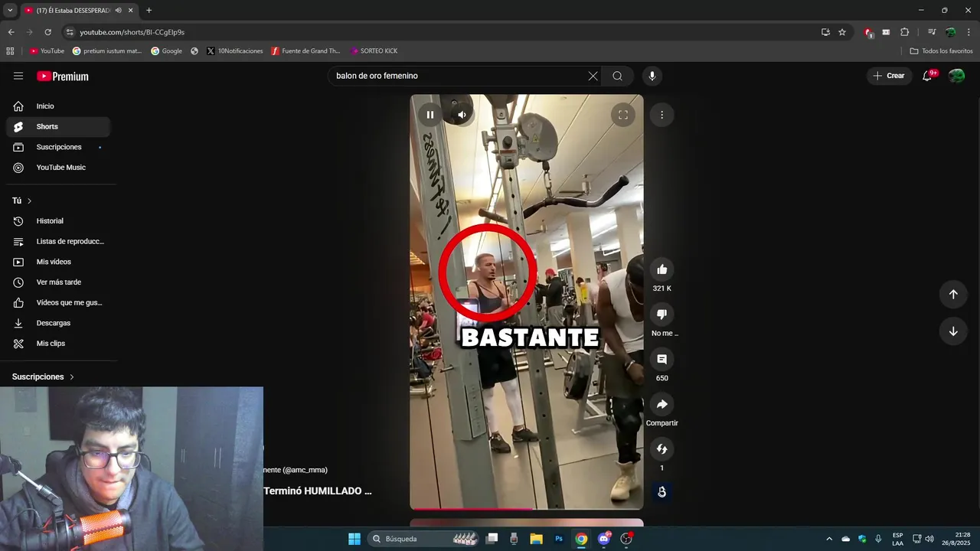This screenshot has height=551, width=980.
Task: Bookmark this page with star
Action: (842, 32)
